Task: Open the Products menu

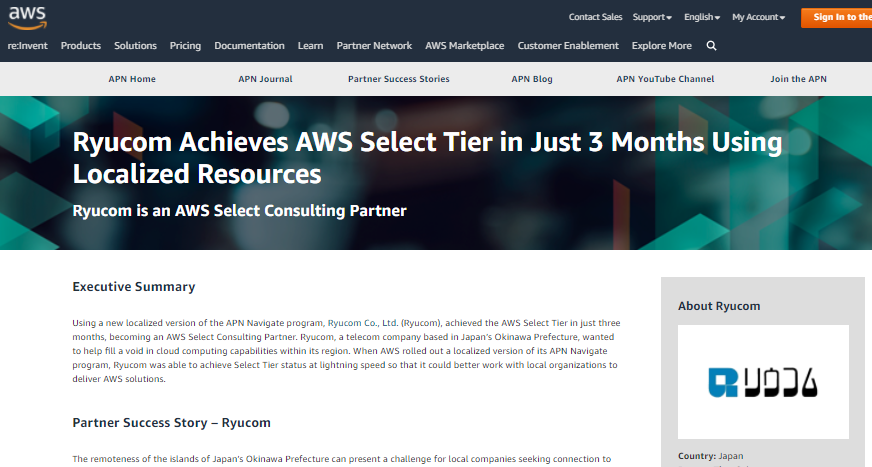Action: pos(81,46)
